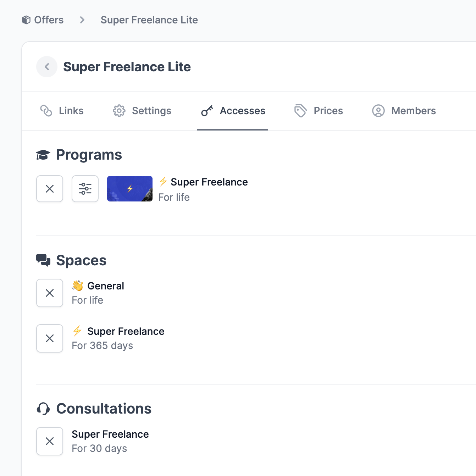Click the Programs section heading
Viewport: 476px width, 476px height.
tap(89, 155)
